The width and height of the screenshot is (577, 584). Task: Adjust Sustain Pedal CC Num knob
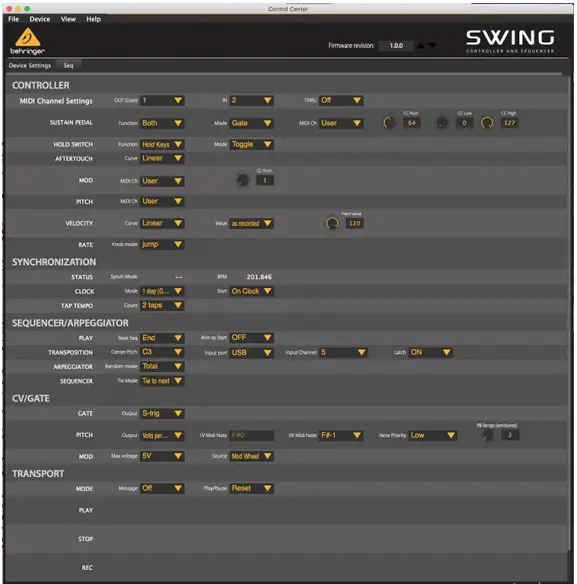coord(389,123)
